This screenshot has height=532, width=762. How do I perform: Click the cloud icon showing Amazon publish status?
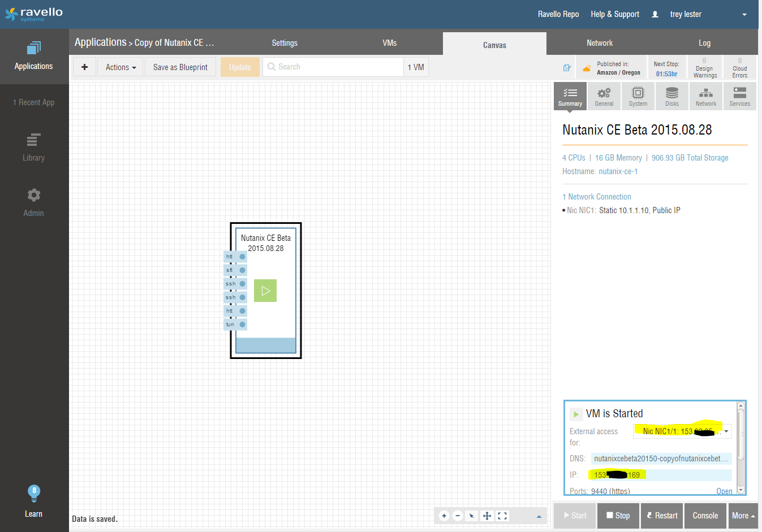(x=586, y=67)
